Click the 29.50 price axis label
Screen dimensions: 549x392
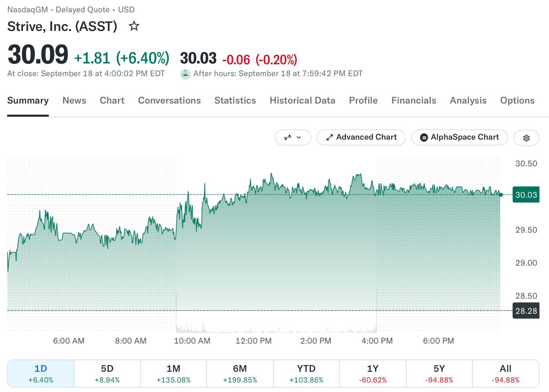(526, 230)
